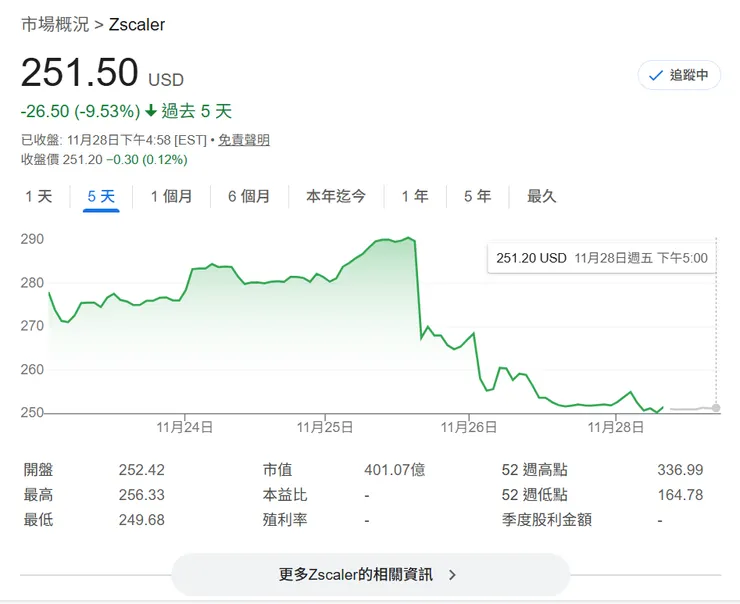Click the 52 週高點 label
The height and width of the screenshot is (604, 740).
tap(534, 470)
